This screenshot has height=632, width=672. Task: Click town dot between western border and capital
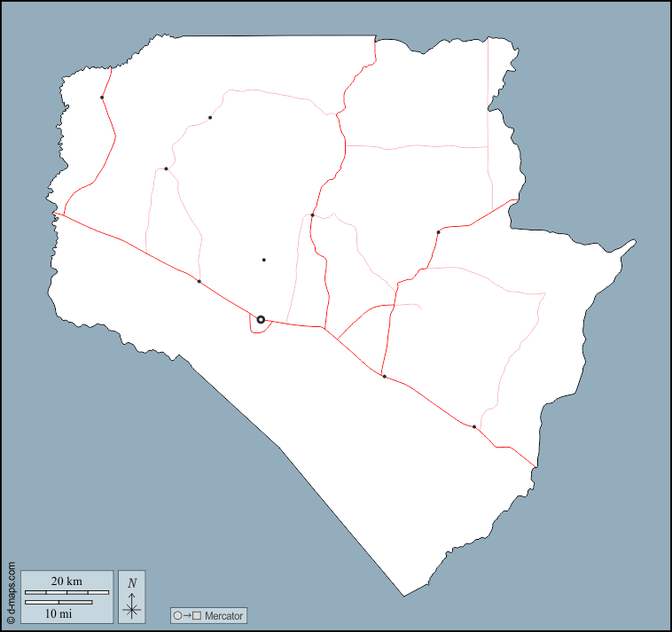pos(199,281)
